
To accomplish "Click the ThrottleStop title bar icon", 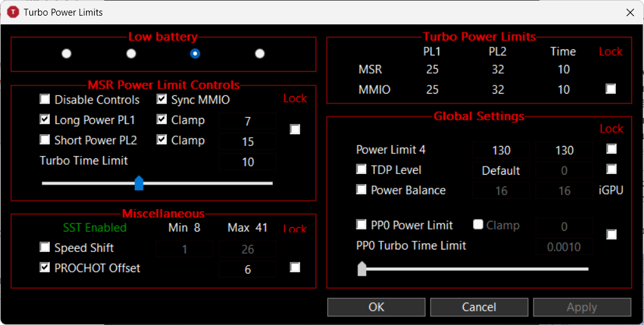I will (x=14, y=12).
